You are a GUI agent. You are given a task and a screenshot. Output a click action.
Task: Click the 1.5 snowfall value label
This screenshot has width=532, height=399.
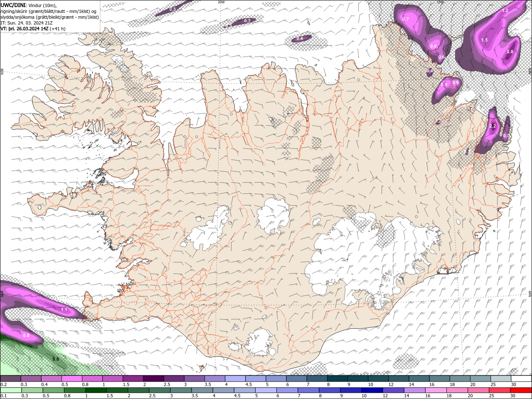click(484, 40)
